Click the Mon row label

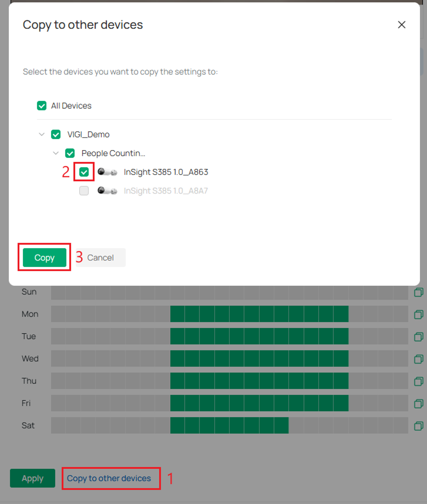point(30,314)
